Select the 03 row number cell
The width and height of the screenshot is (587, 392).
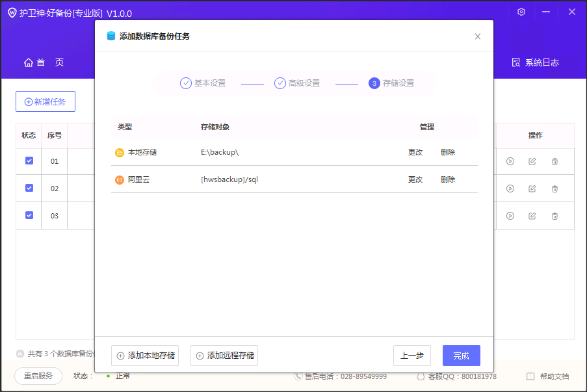click(55, 216)
